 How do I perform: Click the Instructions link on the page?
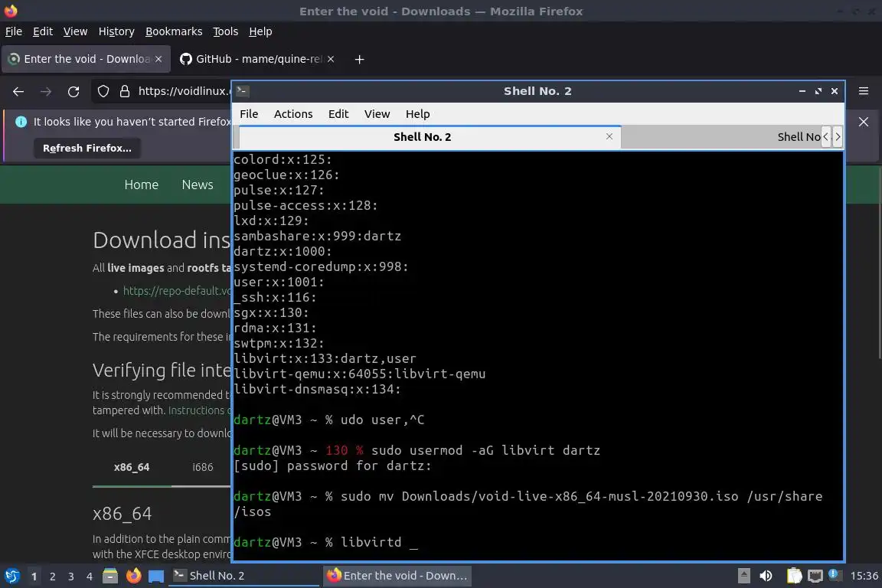[x=199, y=410]
